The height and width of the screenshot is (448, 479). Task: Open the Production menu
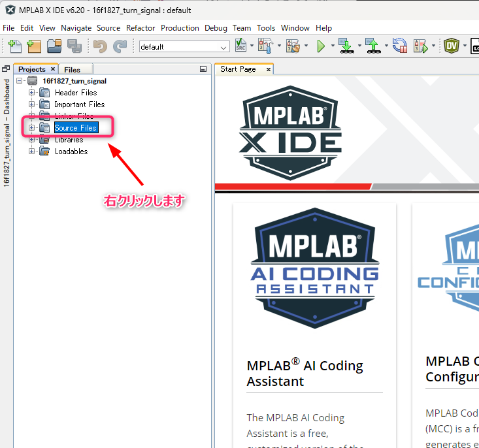click(x=180, y=28)
